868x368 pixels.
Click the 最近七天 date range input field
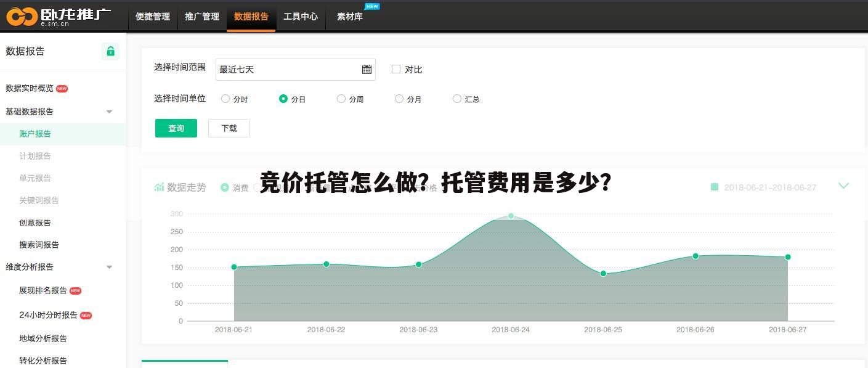coord(277,69)
